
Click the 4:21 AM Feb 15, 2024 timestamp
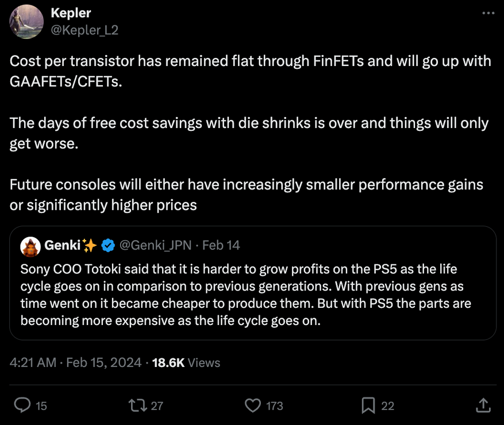(x=76, y=362)
